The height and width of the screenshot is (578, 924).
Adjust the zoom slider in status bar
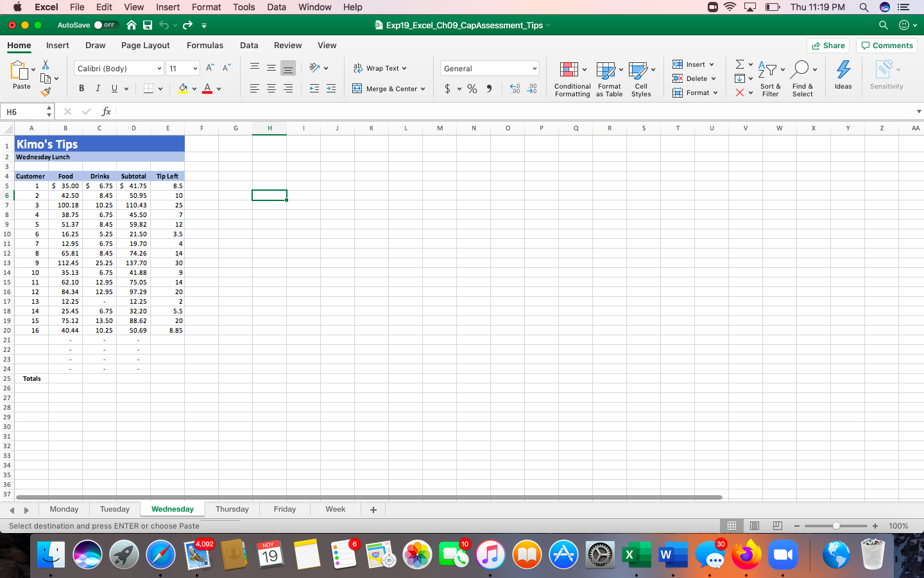836,525
